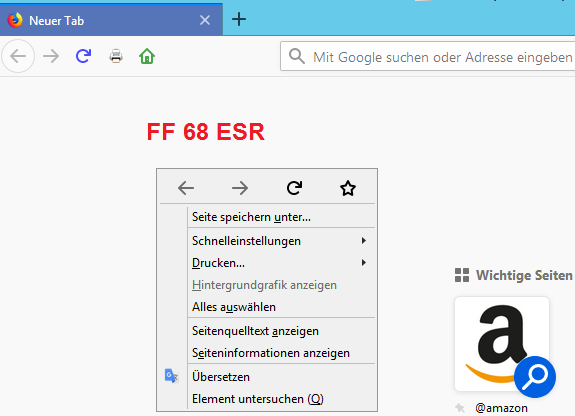Choose Seitenquelltext anzeigen
This screenshot has width=575, height=416.
281,331
